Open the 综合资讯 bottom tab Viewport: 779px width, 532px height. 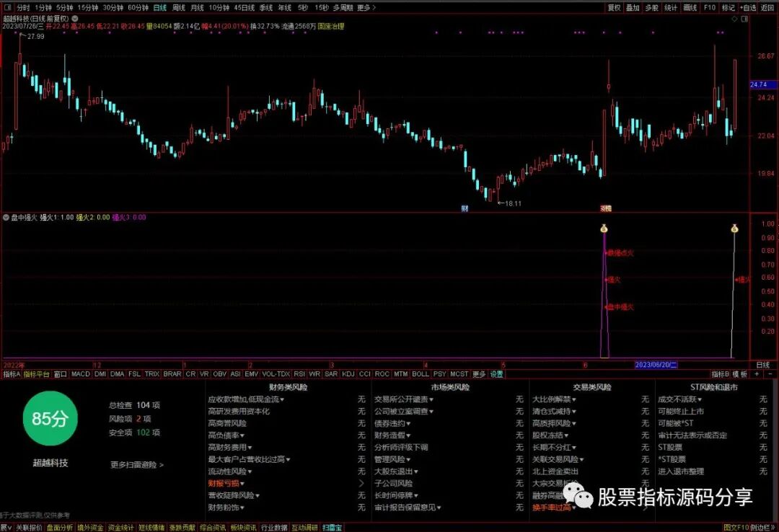tap(213, 527)
